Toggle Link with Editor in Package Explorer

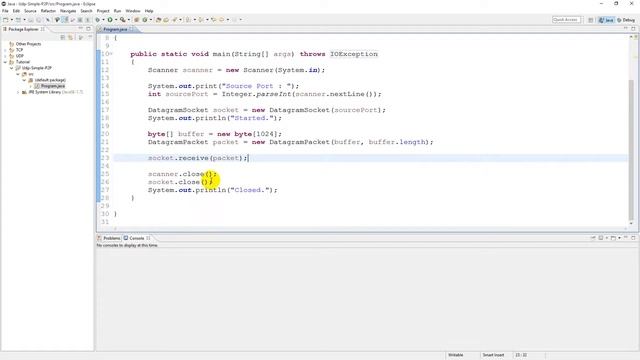click(71, 37)
